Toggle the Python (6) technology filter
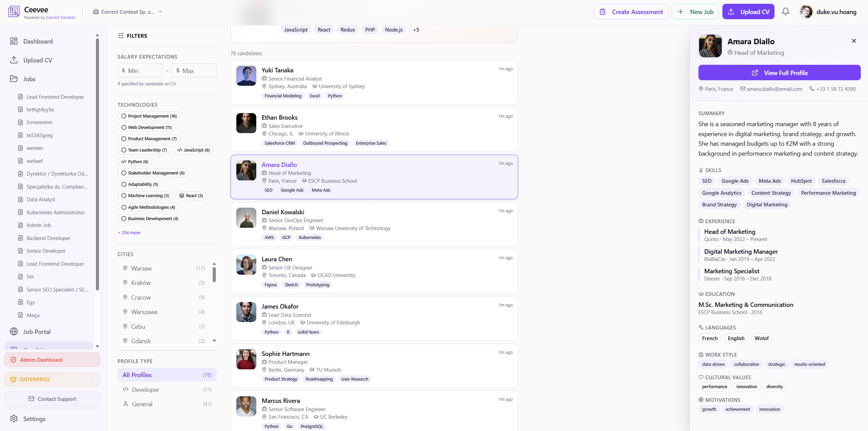This screenshot has width=868, height=431. click(135, 161)
